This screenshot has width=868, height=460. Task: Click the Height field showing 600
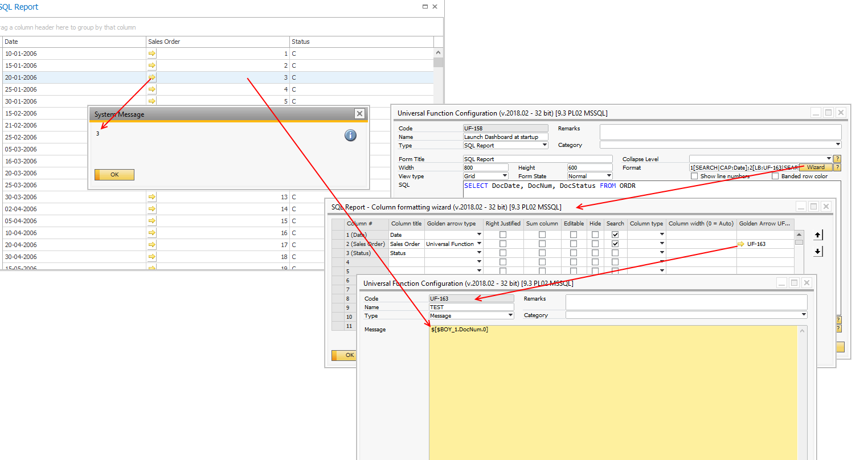click(590, 167)
